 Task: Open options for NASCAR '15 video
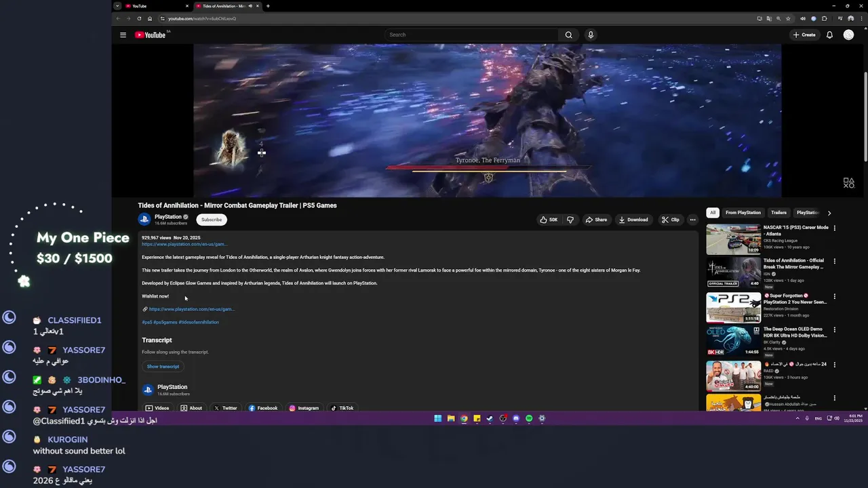point(835,228)
